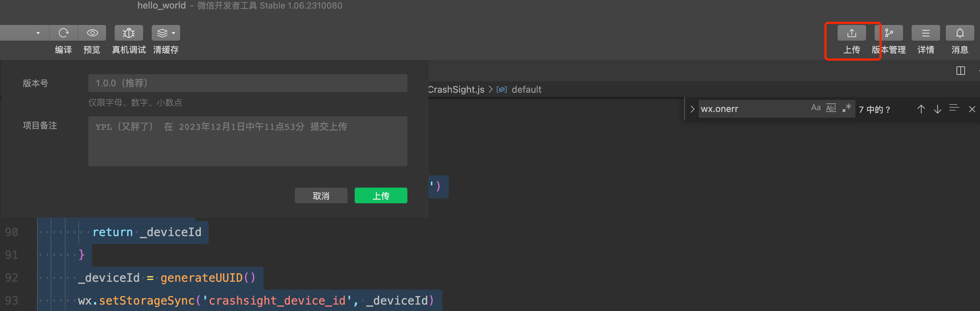Toggle Match Case (Aa) in find widget
Screen dimensions: 980x311
[815, 108]
